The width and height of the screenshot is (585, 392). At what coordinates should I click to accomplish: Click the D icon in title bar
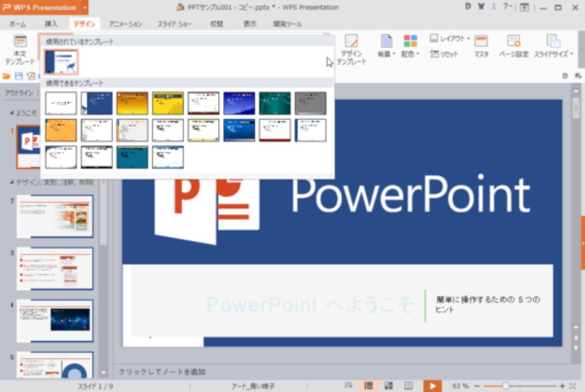pos(468,7)
